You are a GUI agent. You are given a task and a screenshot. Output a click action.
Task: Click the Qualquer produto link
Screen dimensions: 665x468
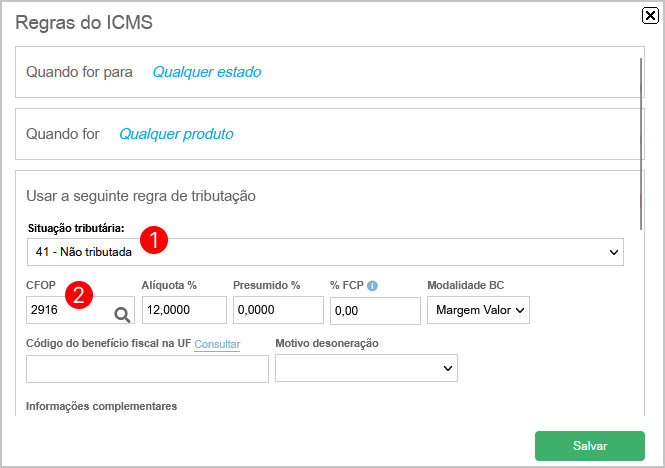[x=176, y=134]
